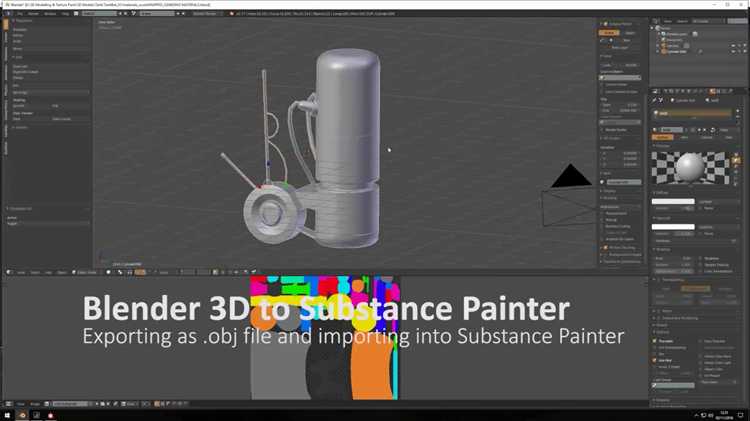Click the Translate tool button
The image size is (750, 421).
pos(50,30)
